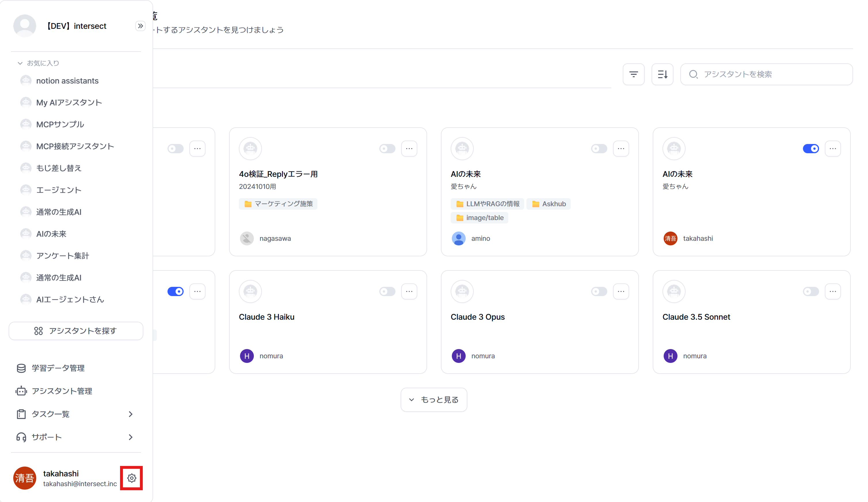Image resolution: width=868 pixels, height=502 pixels.
Task: Select MCP接続アシスタント in favorites list
Action: (x=75, y=146)
